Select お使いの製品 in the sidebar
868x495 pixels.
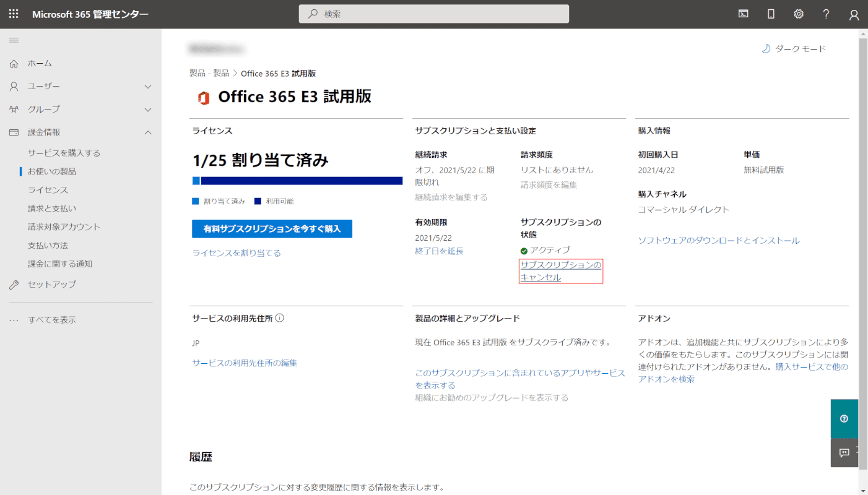coord(52,171)
